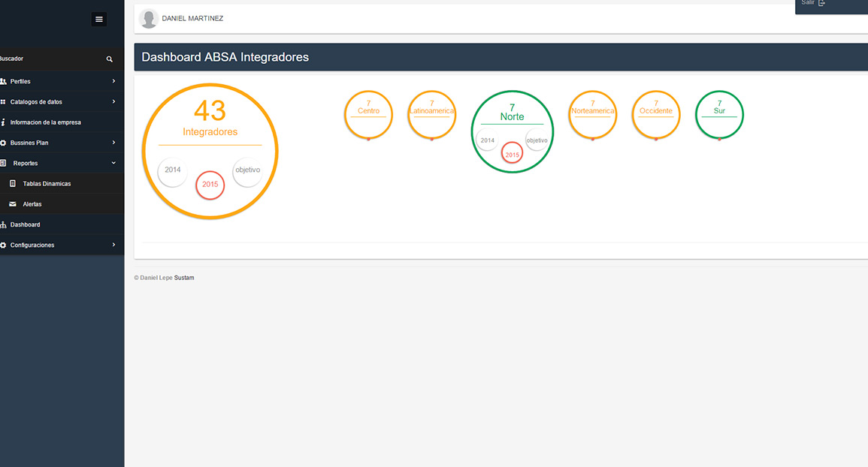
Task: Select objetivo in Integradores circle
Action: (247, 171)
